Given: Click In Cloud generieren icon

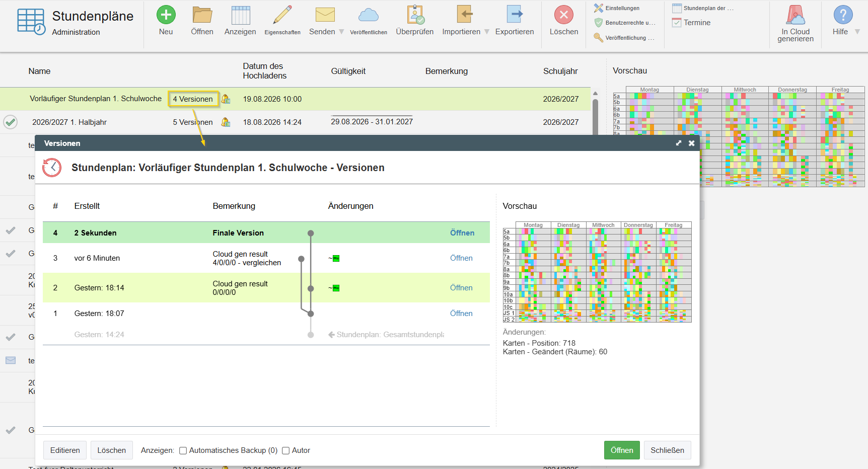Looking at the screenshot, I should pyautogui.click(x=795, y=15).
